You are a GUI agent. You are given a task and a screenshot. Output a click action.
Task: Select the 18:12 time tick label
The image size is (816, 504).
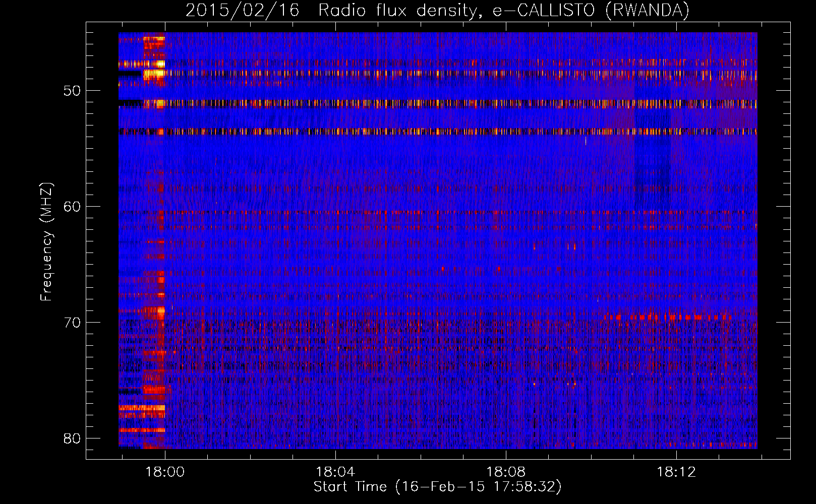tap(676, 472)
